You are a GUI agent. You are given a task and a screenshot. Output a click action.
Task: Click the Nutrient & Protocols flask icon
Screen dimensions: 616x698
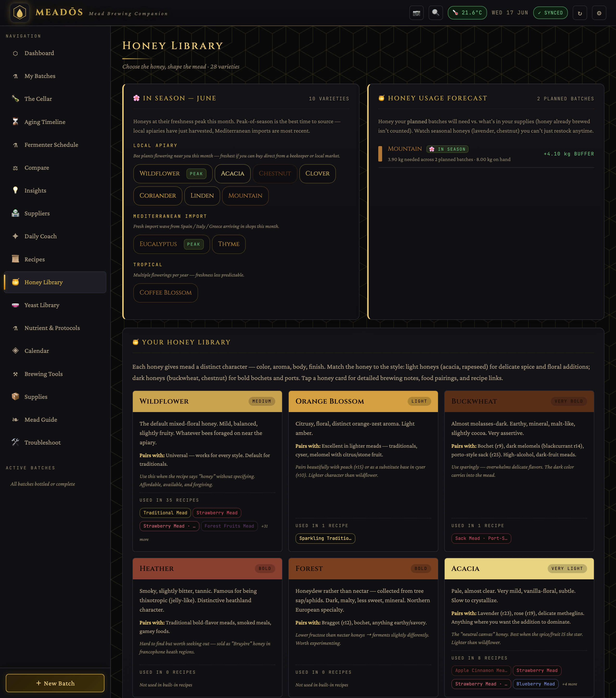tap(15, 328)
